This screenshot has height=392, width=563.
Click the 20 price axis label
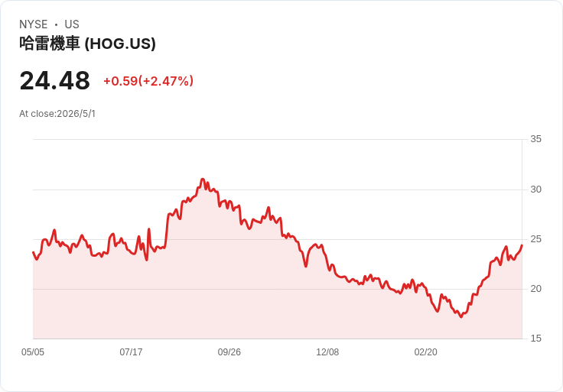(535, 289)
